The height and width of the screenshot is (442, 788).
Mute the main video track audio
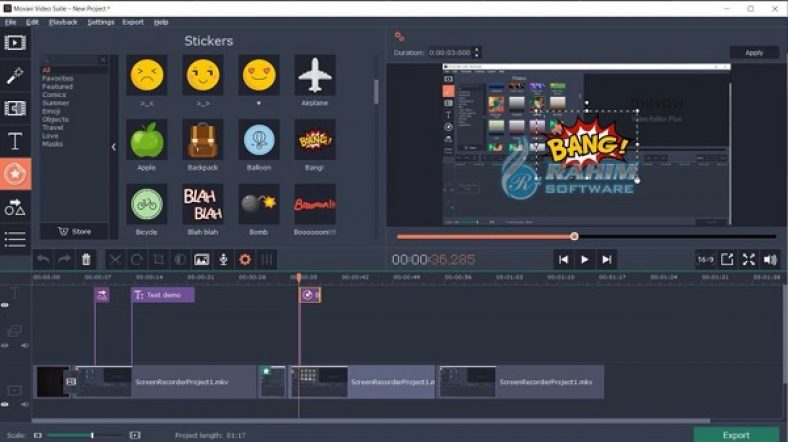[24, 404]
